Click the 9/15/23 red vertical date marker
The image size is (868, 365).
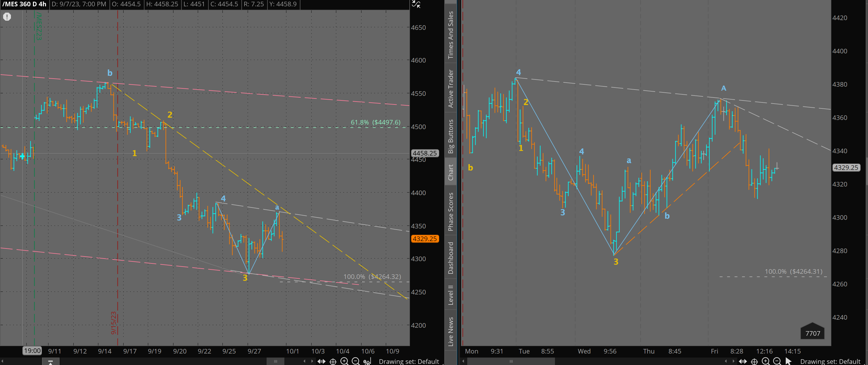(x=114, y=323)
